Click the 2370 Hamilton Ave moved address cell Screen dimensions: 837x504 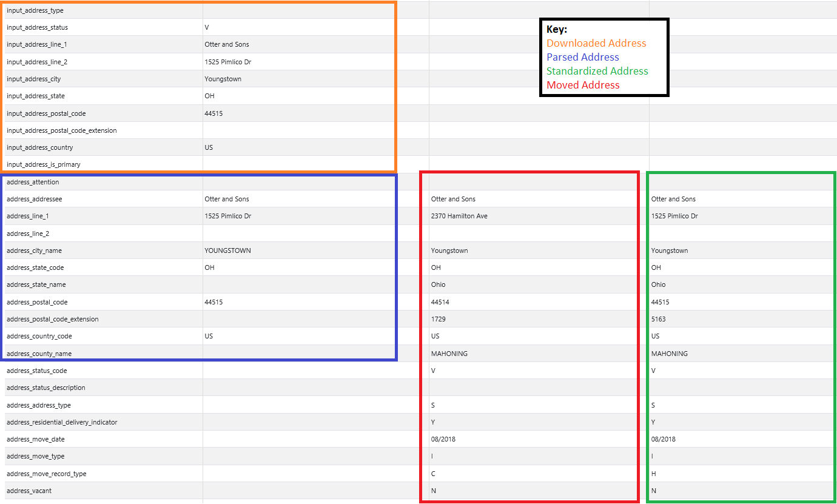pos(459,216)
